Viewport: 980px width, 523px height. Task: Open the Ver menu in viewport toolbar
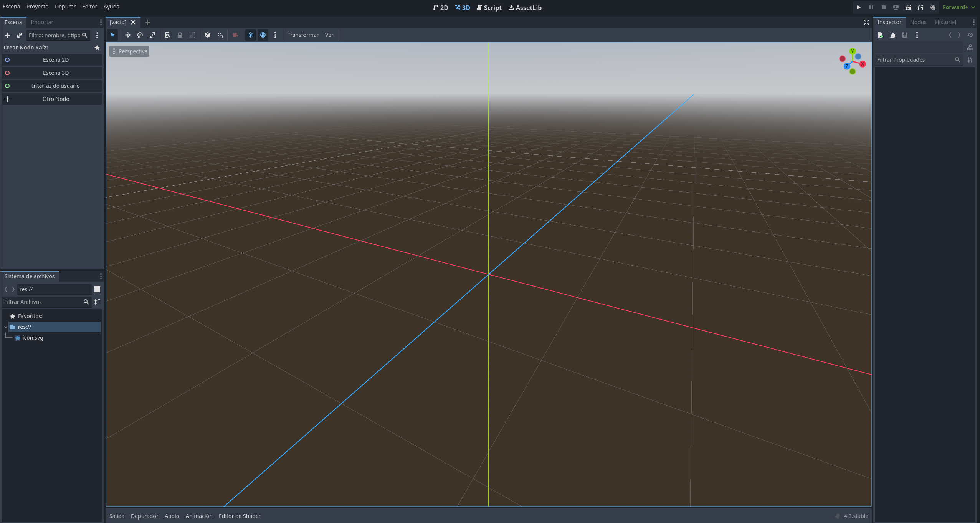click(x=329, y=35)
